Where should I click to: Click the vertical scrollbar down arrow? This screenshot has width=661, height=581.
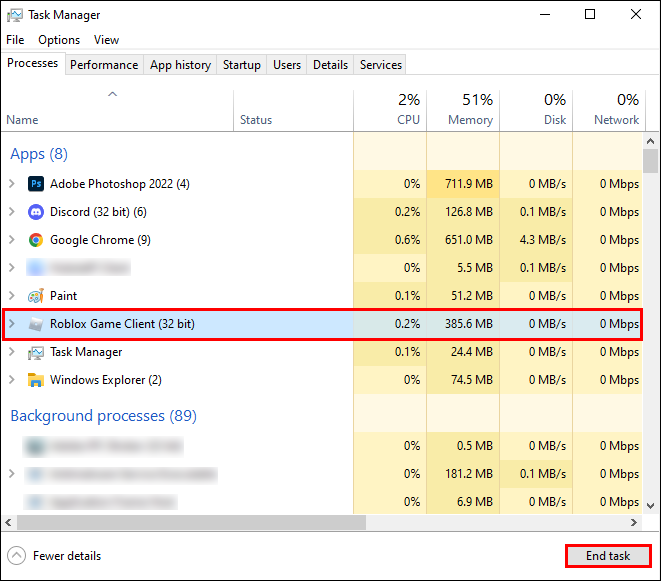coord(650,506)
